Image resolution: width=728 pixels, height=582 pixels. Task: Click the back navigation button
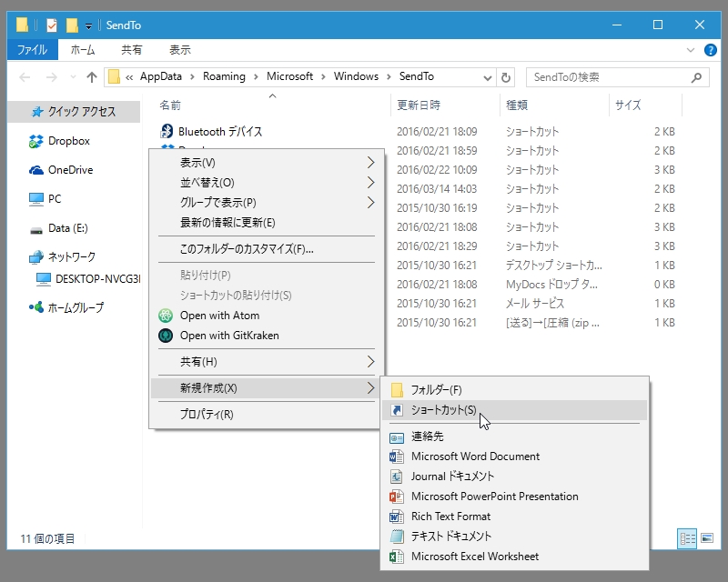tap(24, 77)
